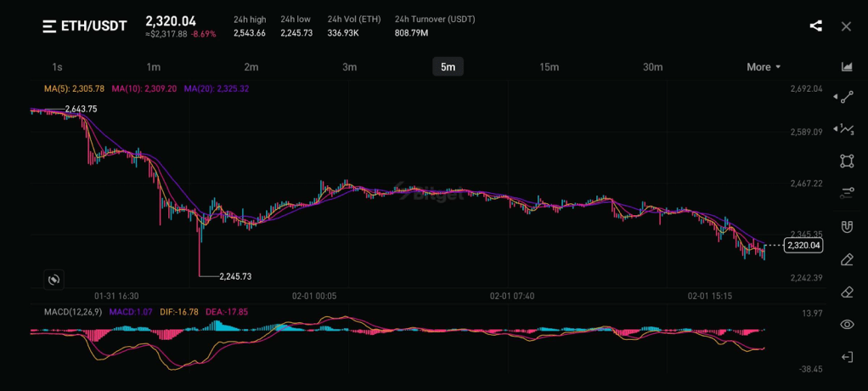Open the chart indicators icon in sidebar
868x391 pixels.
click(847, 66)
